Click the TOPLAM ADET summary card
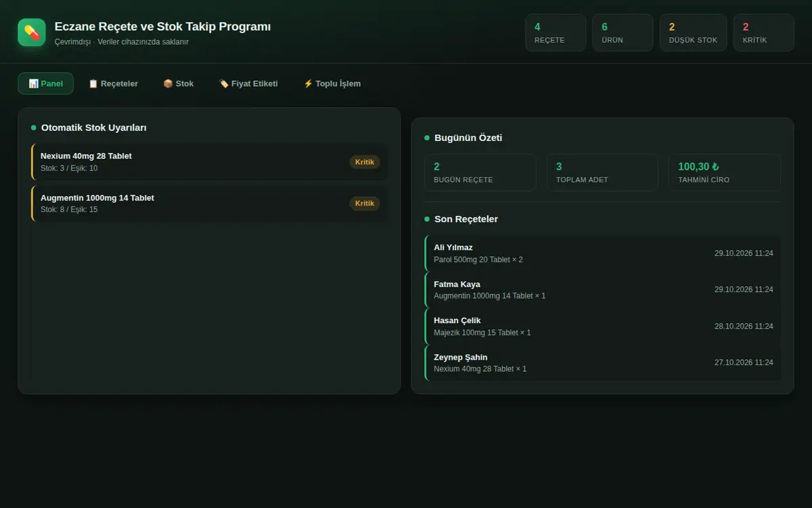This screenshot has width=812, height=508. pyautogui.click(x=602, y=173)
